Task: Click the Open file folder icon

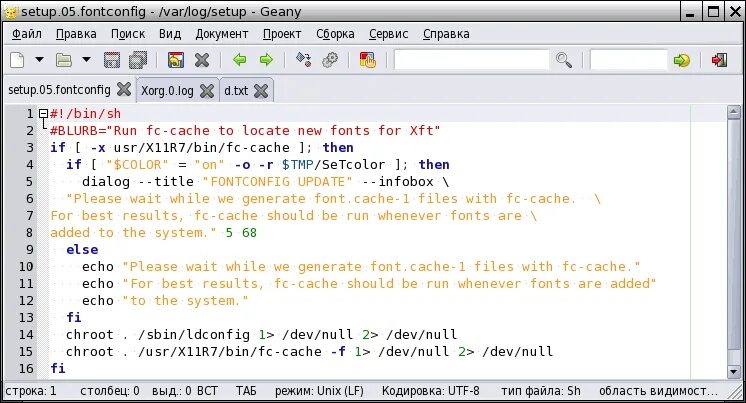Action: point(64,60)
